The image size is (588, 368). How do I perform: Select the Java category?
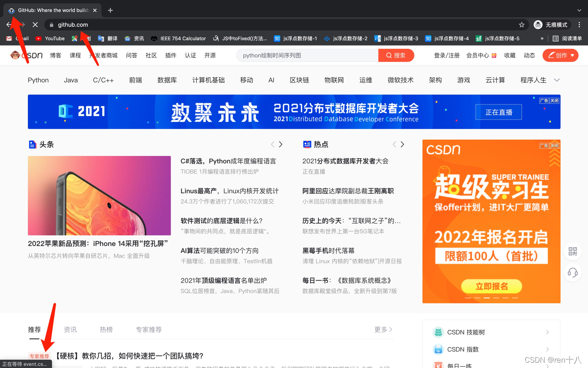[x=71, y=80]
